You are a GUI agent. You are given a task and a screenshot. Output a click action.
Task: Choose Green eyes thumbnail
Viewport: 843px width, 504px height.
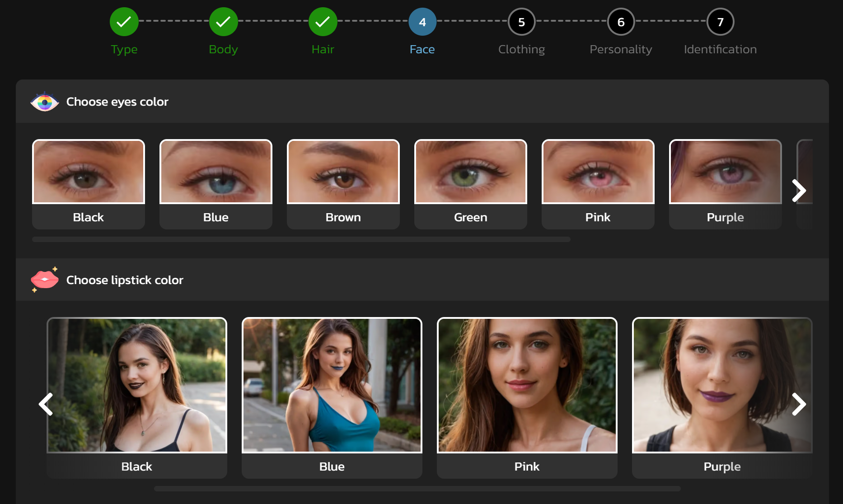point(471,172)
